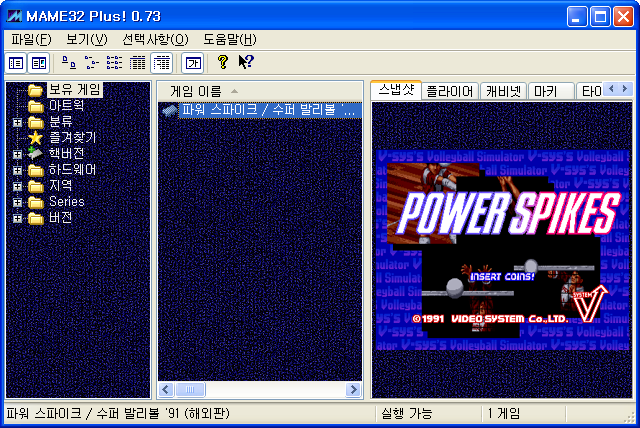Select the 하드웨어 folder
640x428 pixels.
coord(72,169)
